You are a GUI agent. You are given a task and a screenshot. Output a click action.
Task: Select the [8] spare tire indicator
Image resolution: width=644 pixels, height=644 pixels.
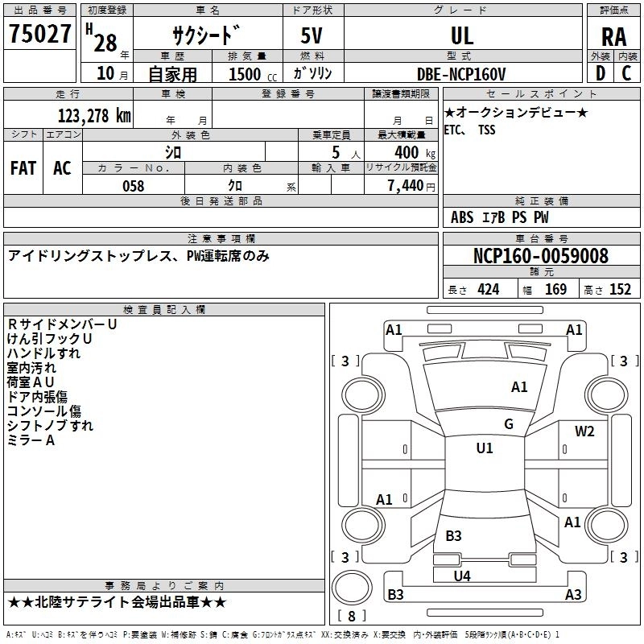click(x=352, y=617)
